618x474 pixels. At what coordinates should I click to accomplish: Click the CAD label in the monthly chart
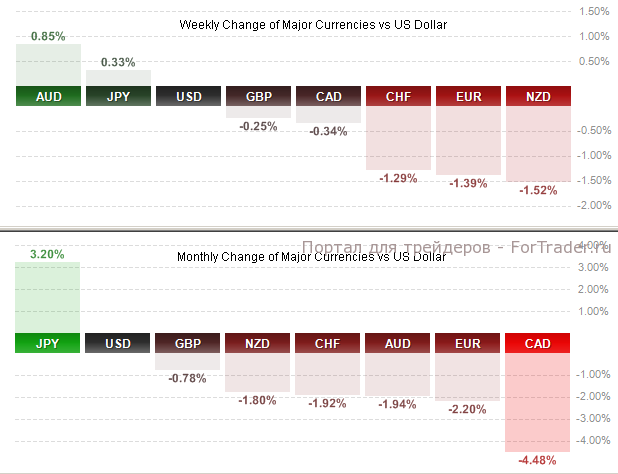pos(538,343)
